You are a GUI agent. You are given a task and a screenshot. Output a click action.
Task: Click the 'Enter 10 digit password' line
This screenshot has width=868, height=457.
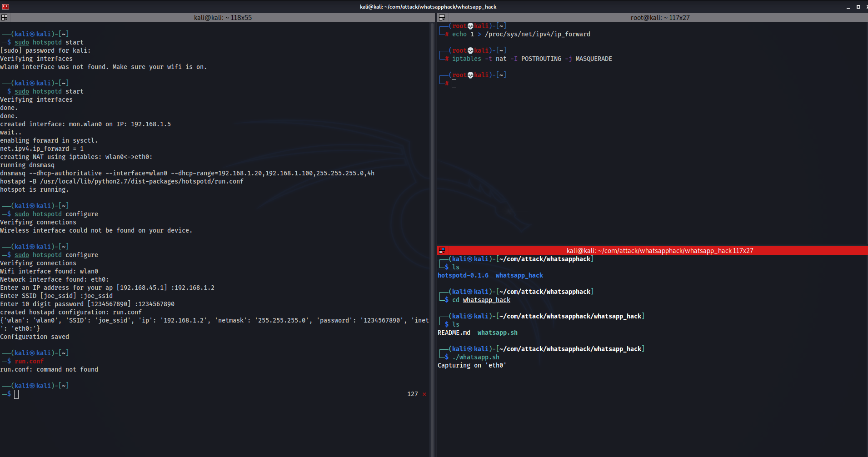pos(87,304)
